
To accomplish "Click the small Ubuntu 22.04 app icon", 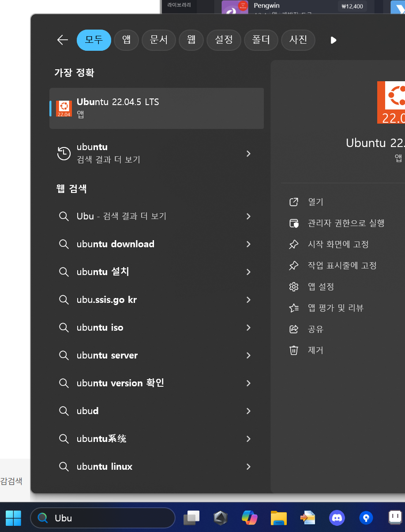I will point(64,109).
